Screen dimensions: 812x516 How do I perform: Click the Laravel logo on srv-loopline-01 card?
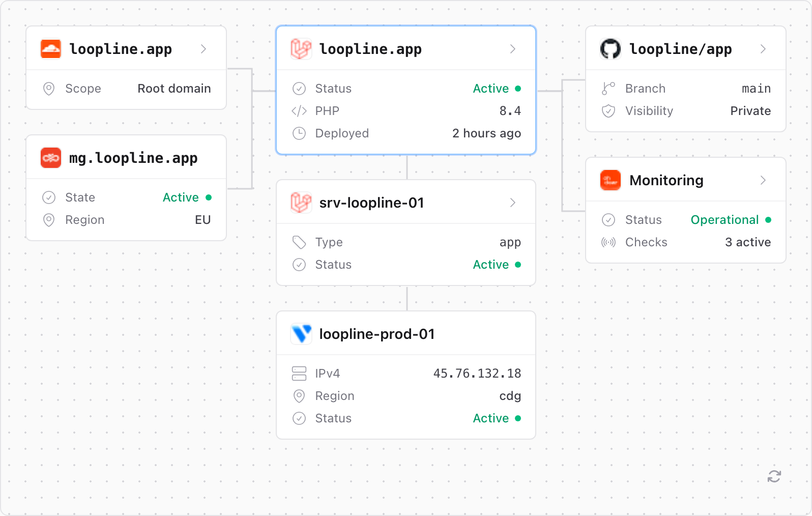(301, 203)
